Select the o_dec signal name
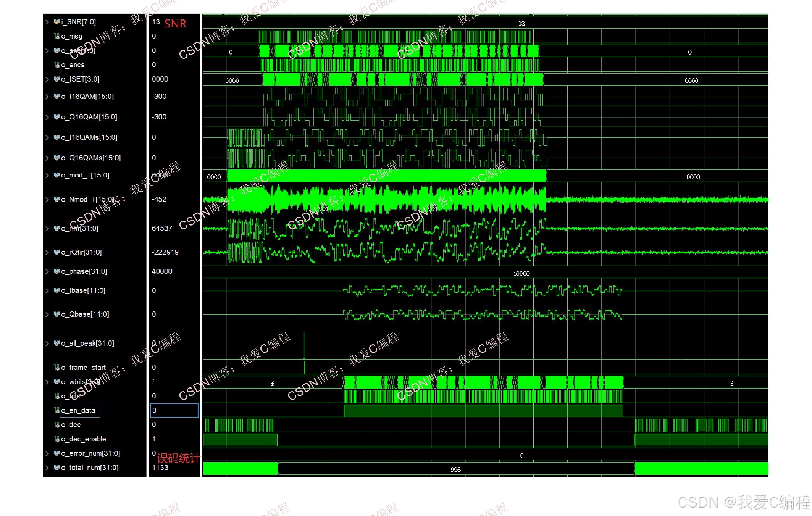This screenshot has width=812, height=516. point(71,425)
